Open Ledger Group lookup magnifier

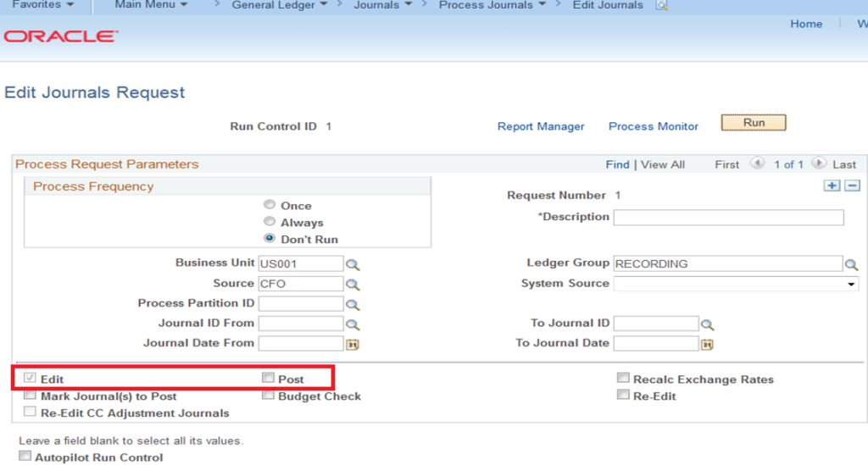851,264
